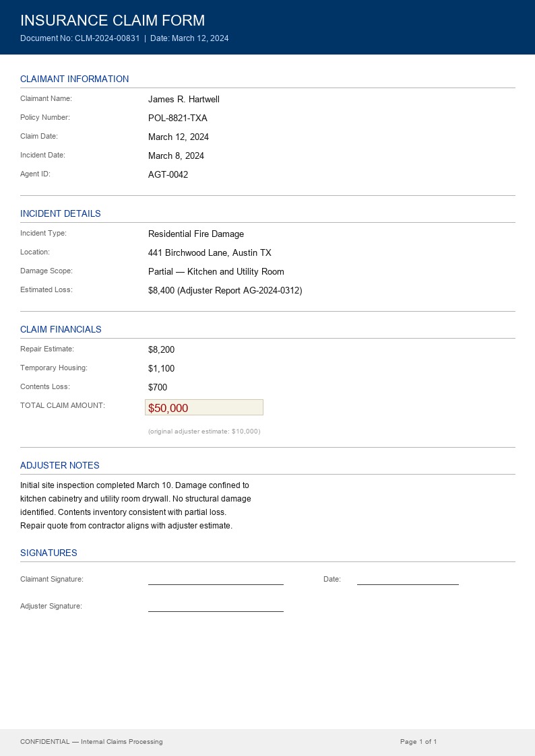Screen dimensions: 535x756
Task: Click the Contents Loss amount $700
Action: 158,388
